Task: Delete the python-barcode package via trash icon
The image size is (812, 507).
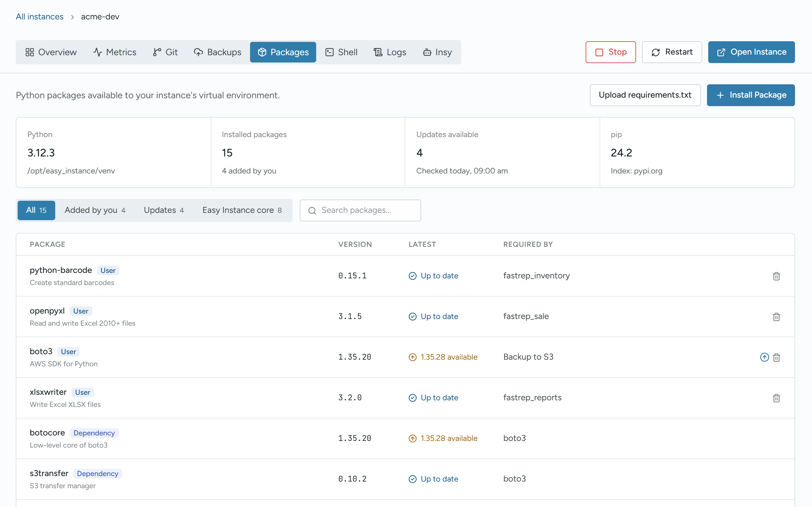Action: coord(776,276)
